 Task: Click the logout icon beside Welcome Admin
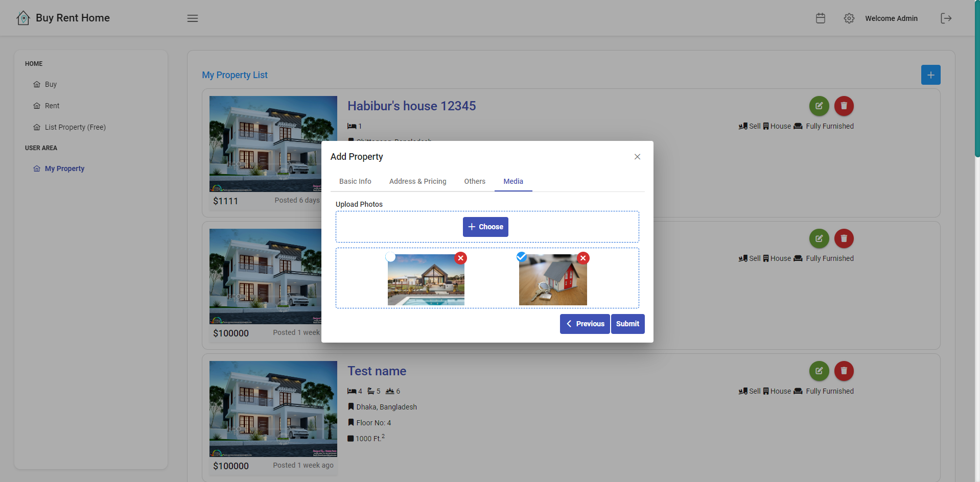tap(946, 18)
